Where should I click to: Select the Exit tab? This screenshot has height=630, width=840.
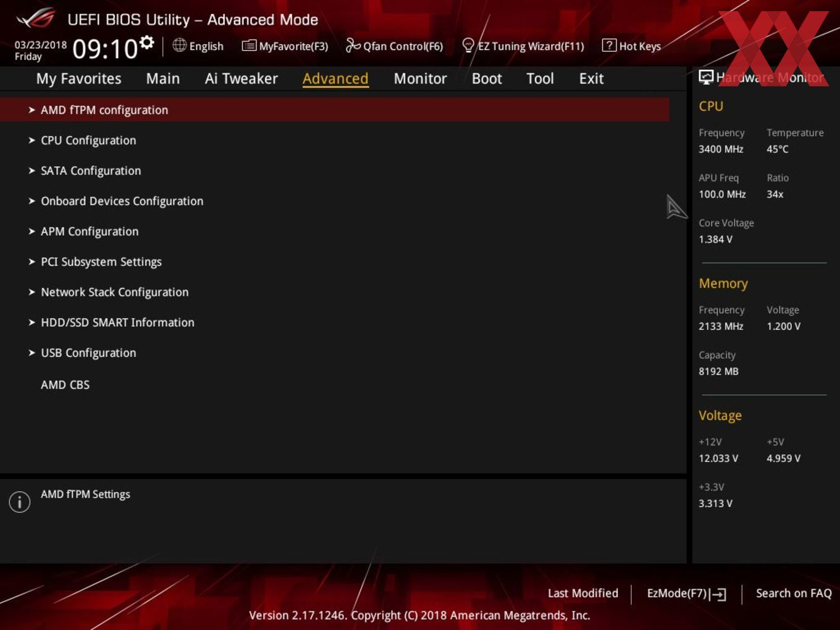(591, 78)
